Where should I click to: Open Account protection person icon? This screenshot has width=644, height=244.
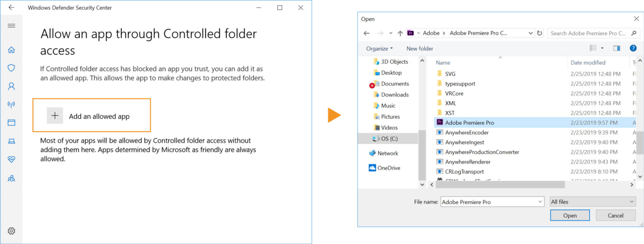[x=11, y=86]
